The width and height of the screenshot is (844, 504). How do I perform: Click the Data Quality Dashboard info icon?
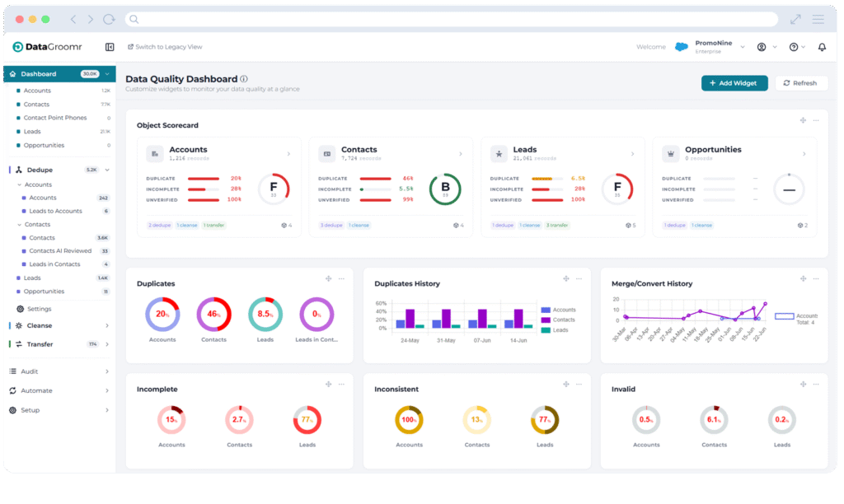[244, 78]
